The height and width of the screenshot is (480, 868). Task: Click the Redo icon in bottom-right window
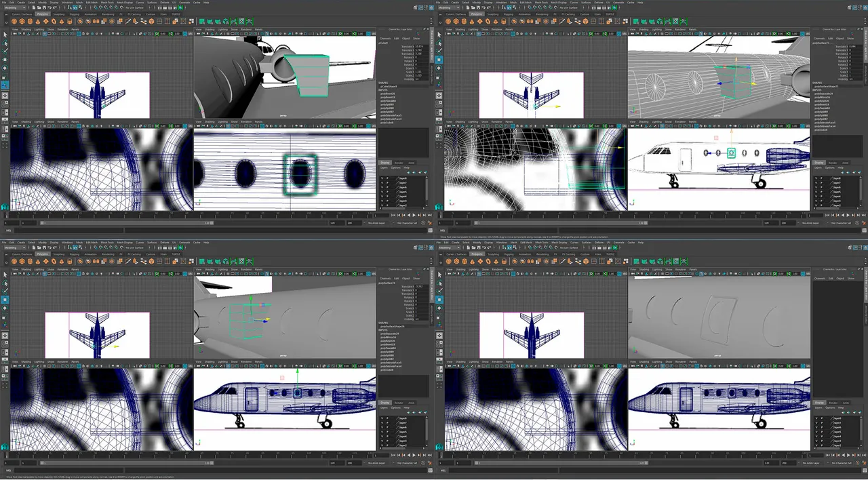[490, 247]
